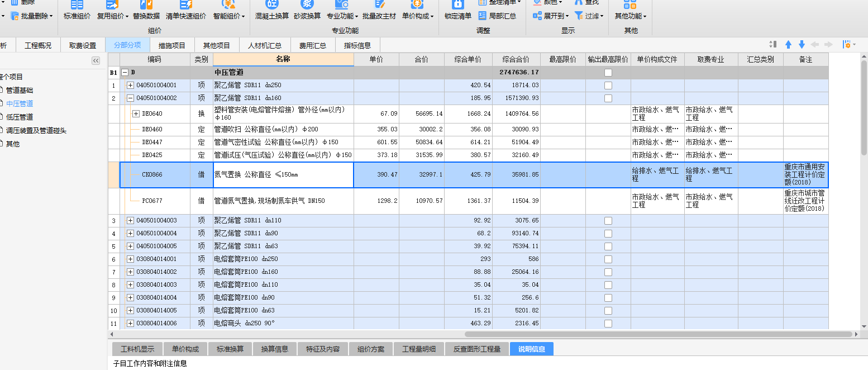The height and width of the screenshot is (370, 868).
Task: Click the blue move-up arrow icon
Action: [788, 45]
